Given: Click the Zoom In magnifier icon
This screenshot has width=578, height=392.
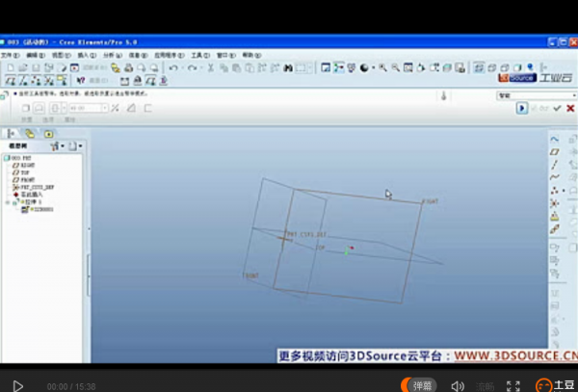Looking at the screenshot, I should click(383, 67).
